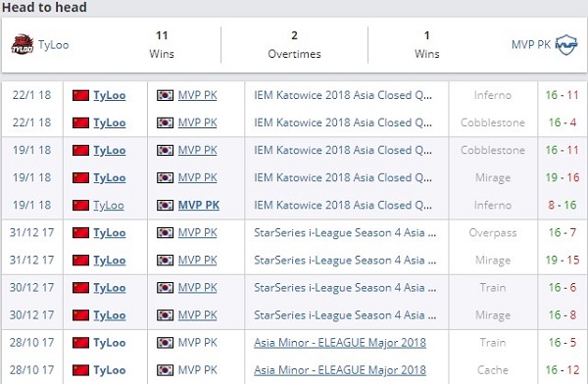Image resolution: width=588 pixels, height=384 pixels.
Task: Click the 19 - 15 Mirage score
Action: [x=563, y=261]
